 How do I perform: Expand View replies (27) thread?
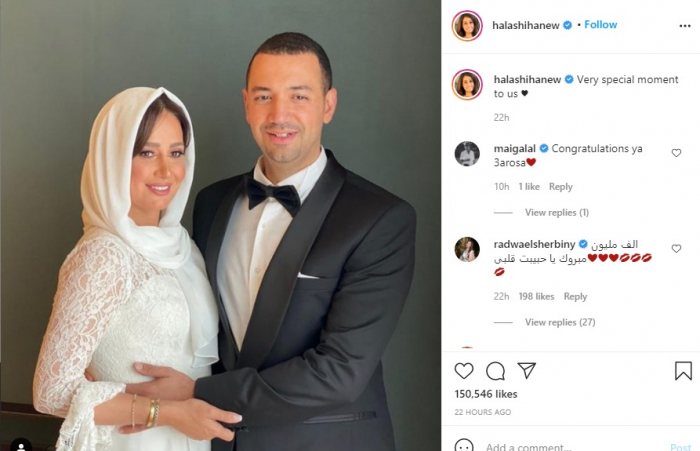click(x=560, y=322)
